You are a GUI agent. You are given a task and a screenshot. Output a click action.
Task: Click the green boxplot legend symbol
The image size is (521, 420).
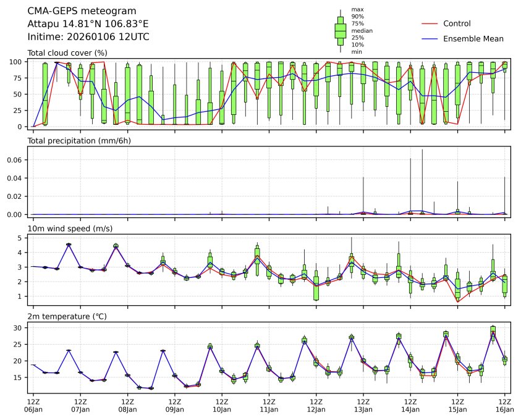pos(340,30)
